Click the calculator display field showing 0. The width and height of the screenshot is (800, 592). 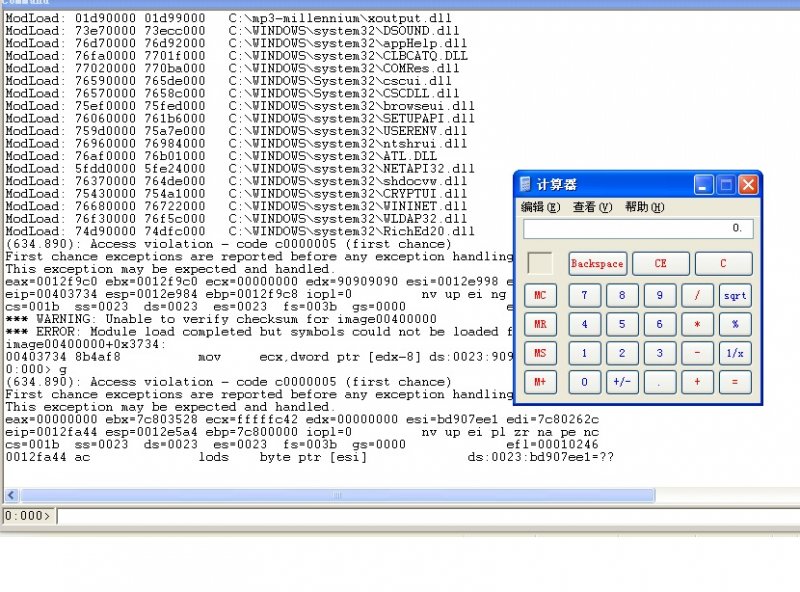click(638, 228)
